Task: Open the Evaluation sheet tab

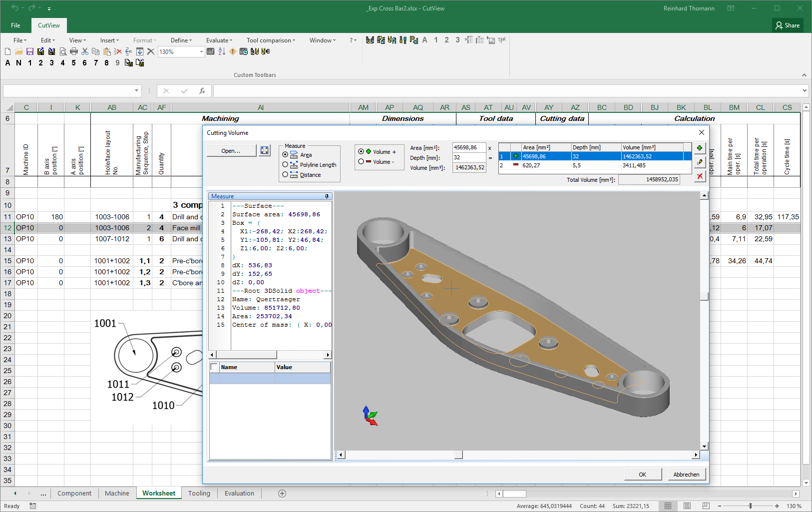Action: click(x=239, y=493)
